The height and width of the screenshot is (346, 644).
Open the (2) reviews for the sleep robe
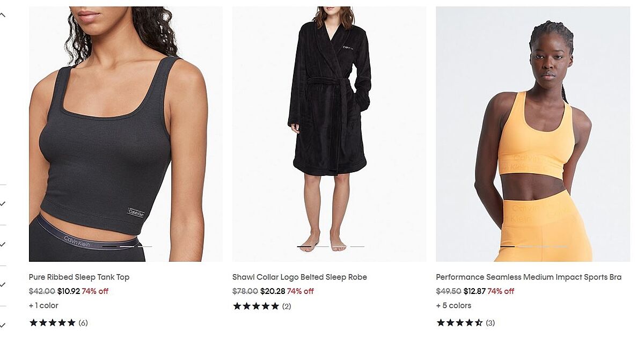(x=287, y=306)
